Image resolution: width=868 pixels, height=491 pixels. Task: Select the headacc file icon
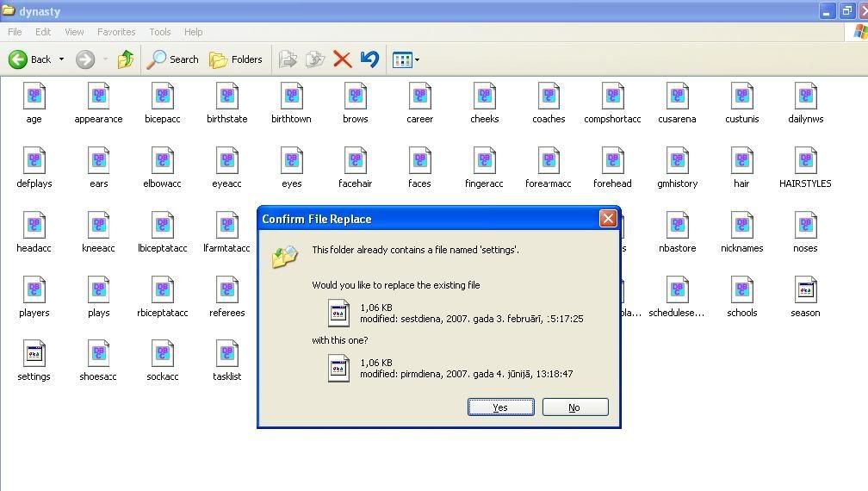[34, 226]
